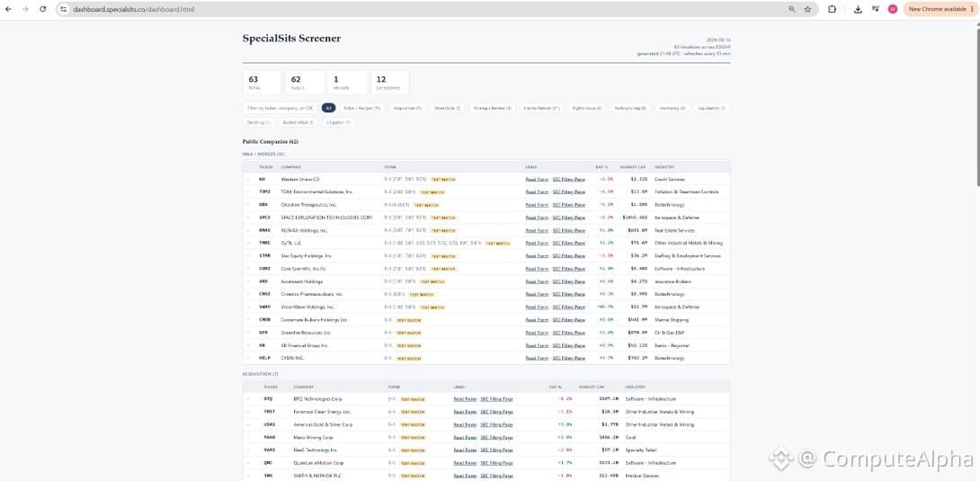
Task: Open SEC Filing Page for RE/MAX Holdings
Action: tap(569, 230)
